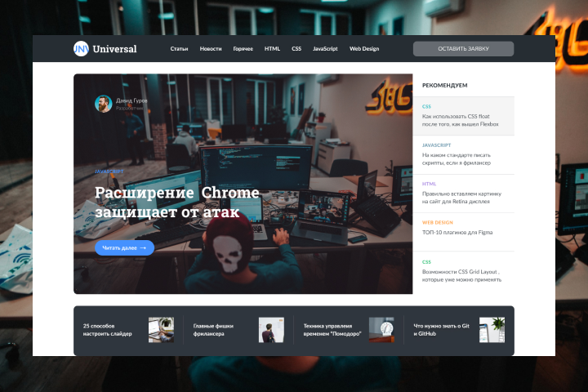Open the Web Design navigation item
588x392 pixels.
[364, 49]
